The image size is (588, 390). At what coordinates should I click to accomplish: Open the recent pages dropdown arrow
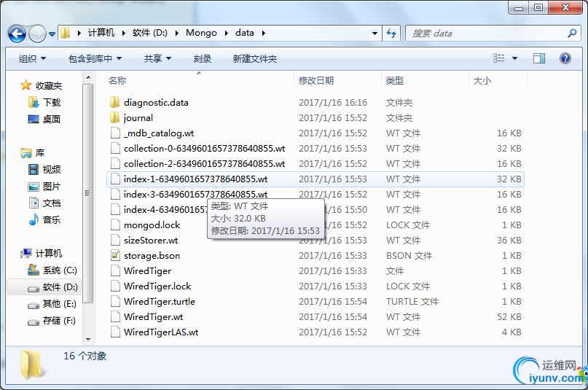[52, 34]
